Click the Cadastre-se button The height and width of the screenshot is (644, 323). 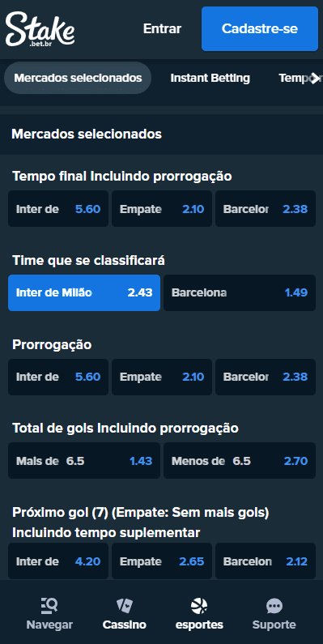tap(260, 28)
